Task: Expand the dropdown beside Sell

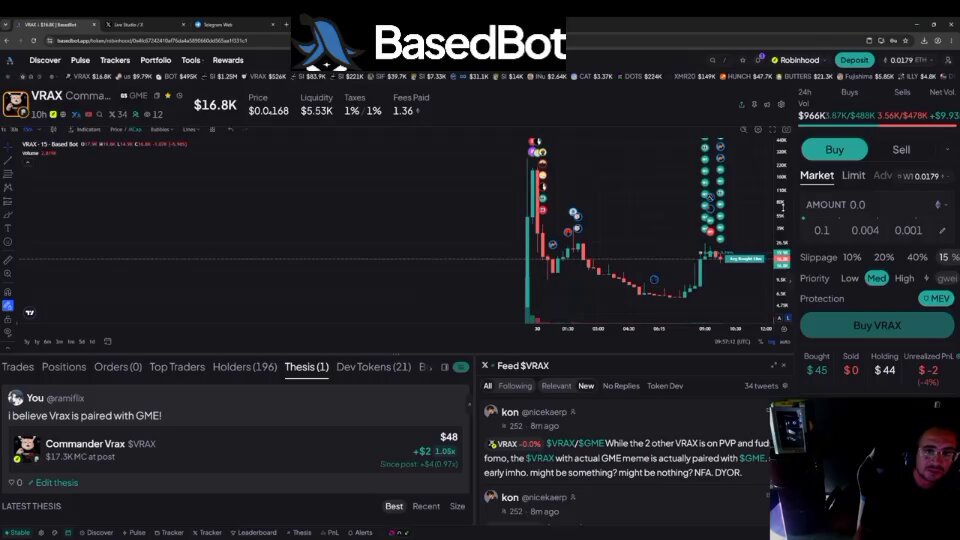Action: [947, 149]
